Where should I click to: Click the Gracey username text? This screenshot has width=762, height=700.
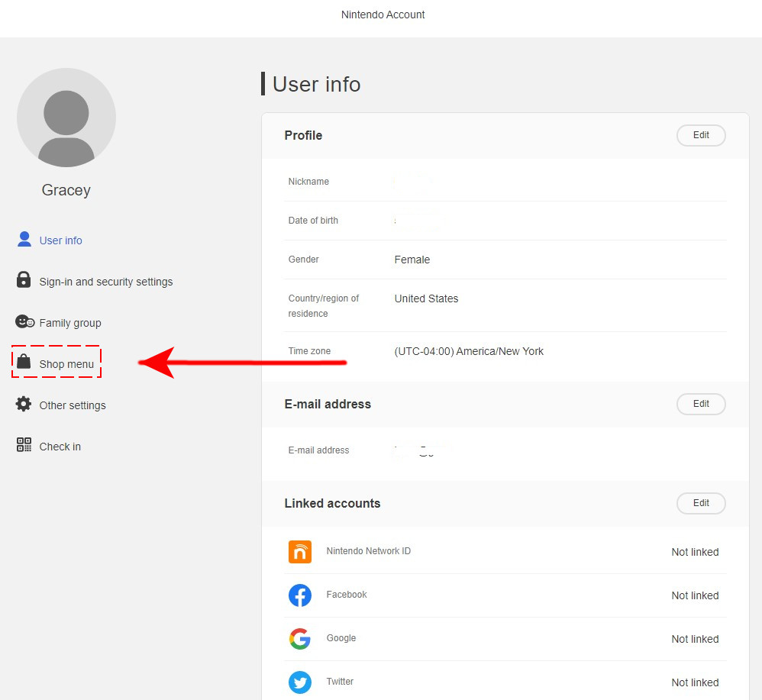point(66,190)
